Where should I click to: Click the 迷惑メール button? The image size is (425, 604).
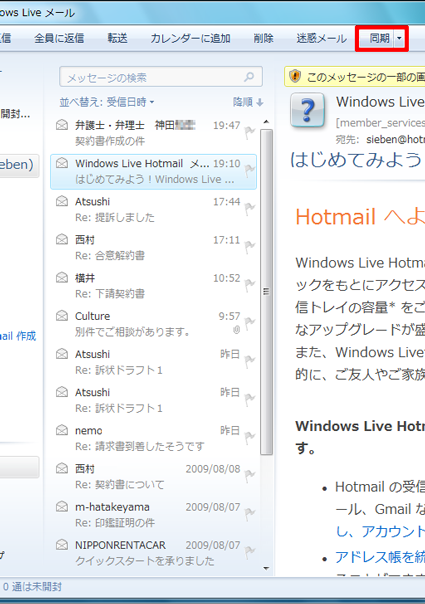(321, 38)
